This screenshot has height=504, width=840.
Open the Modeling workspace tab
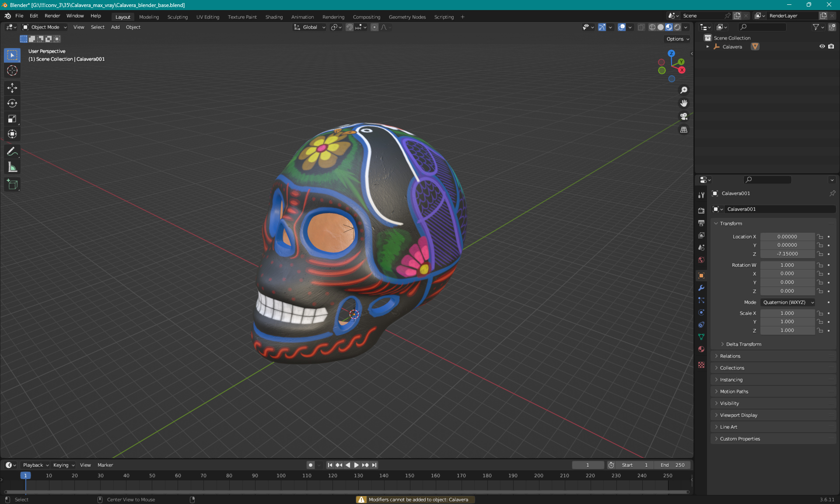[x=148, y=16]
